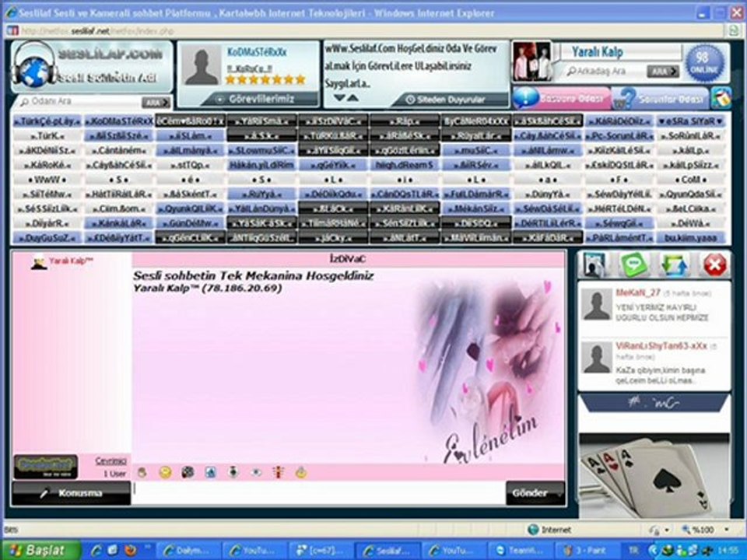Toggle the Konuşma microphone button
Viewport: 747px width, 560px height.
(71, 493)
